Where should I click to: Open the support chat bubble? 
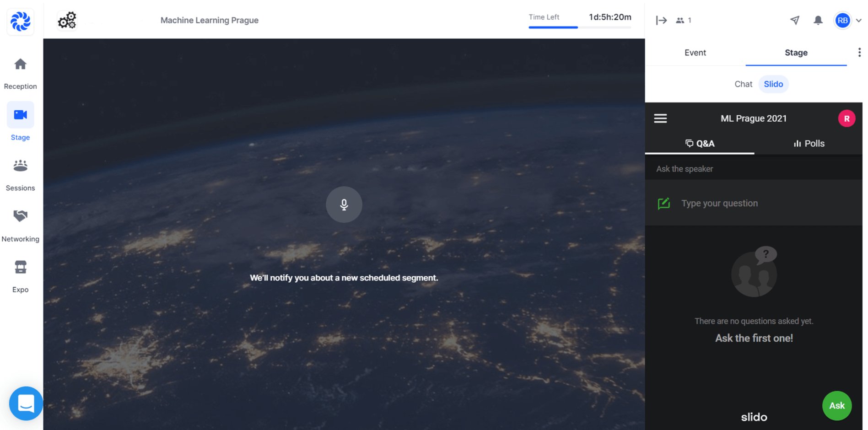point(26,403)
